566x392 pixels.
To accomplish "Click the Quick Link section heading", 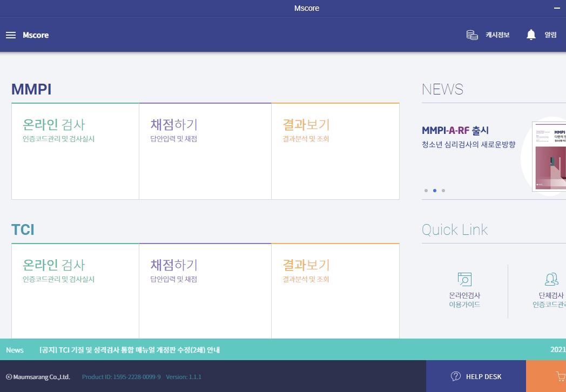I will point(455,229).
